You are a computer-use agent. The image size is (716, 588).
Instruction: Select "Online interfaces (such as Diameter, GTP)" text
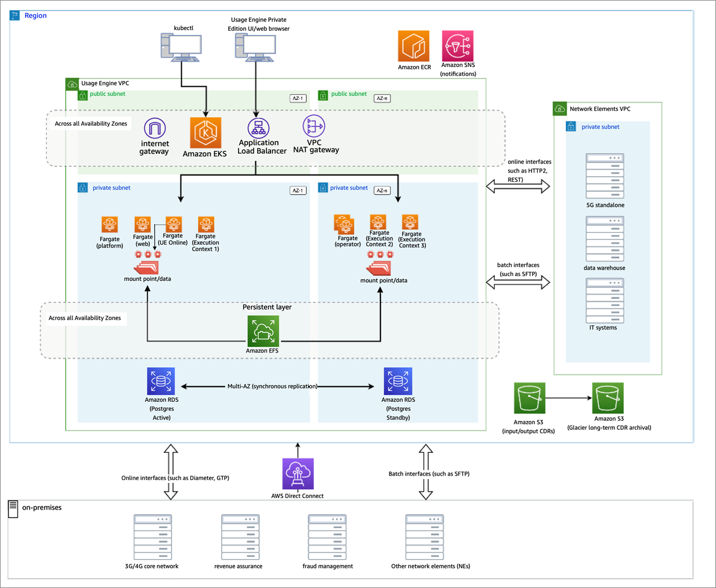coord(176,478)
